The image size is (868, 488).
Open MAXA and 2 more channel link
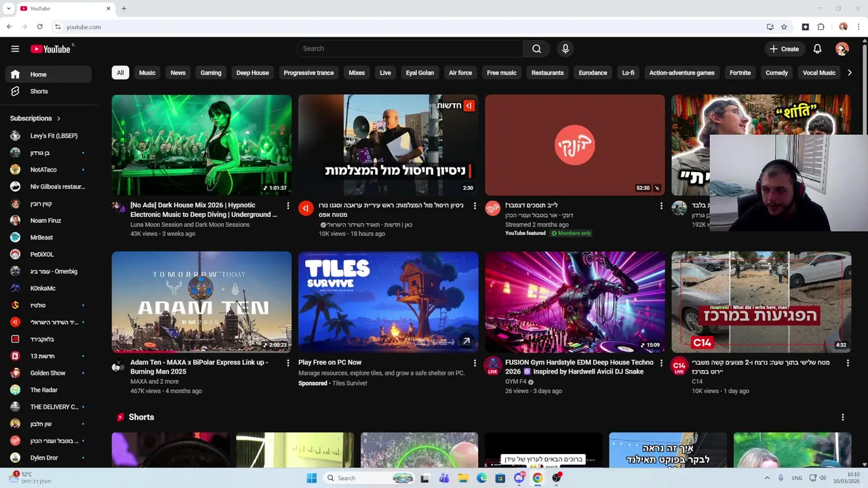153,382
